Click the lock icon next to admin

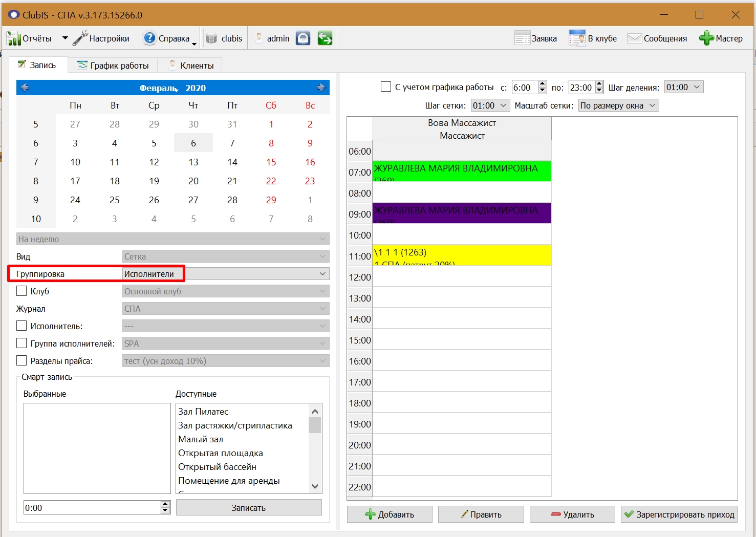(303, 38)
